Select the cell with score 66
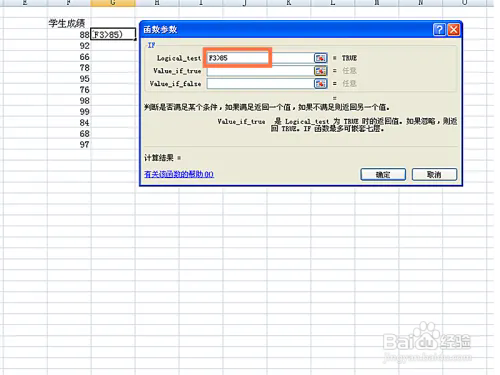This screenshot has height=375, width=500. pos(69,57)
